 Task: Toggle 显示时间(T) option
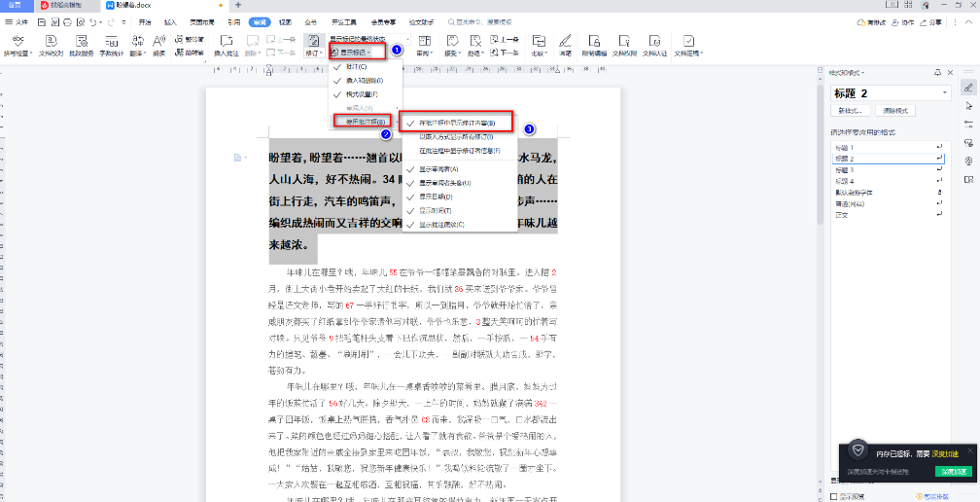point(459,211)
